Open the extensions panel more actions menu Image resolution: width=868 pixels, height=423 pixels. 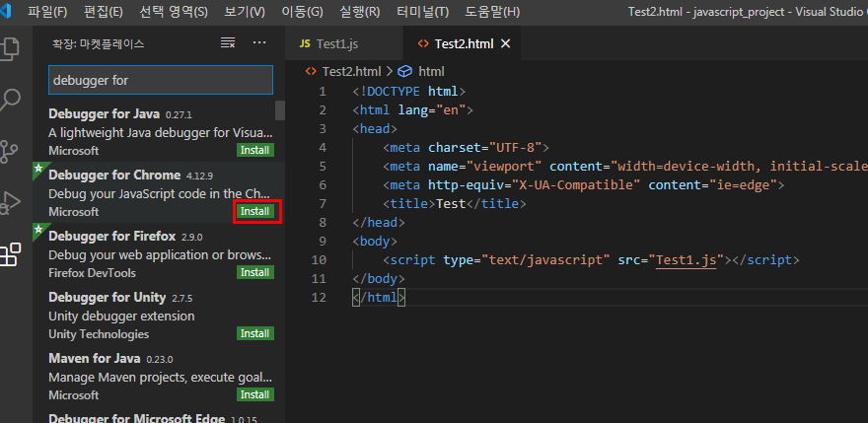(x=259, y=43)
